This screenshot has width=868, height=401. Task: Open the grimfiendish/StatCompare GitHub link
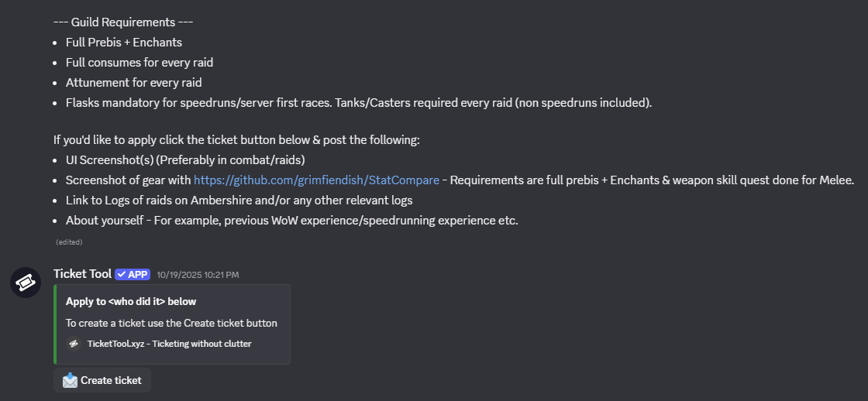tap(317, 180)
